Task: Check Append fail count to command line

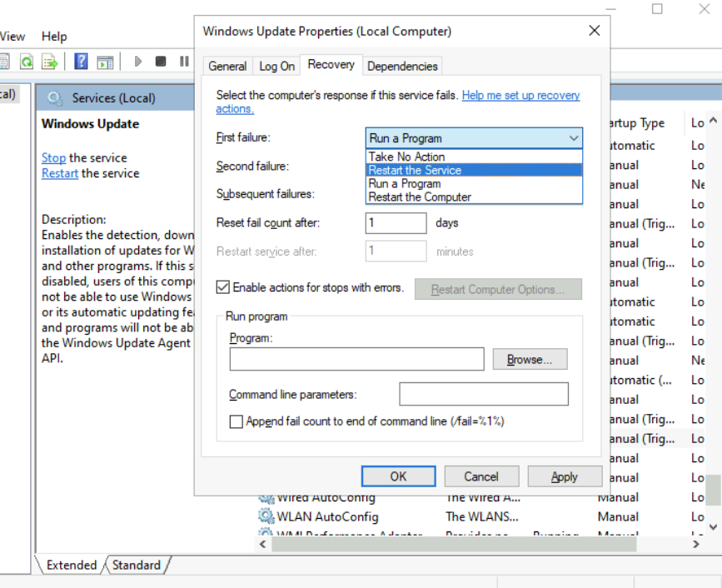Action: (237, 421)
